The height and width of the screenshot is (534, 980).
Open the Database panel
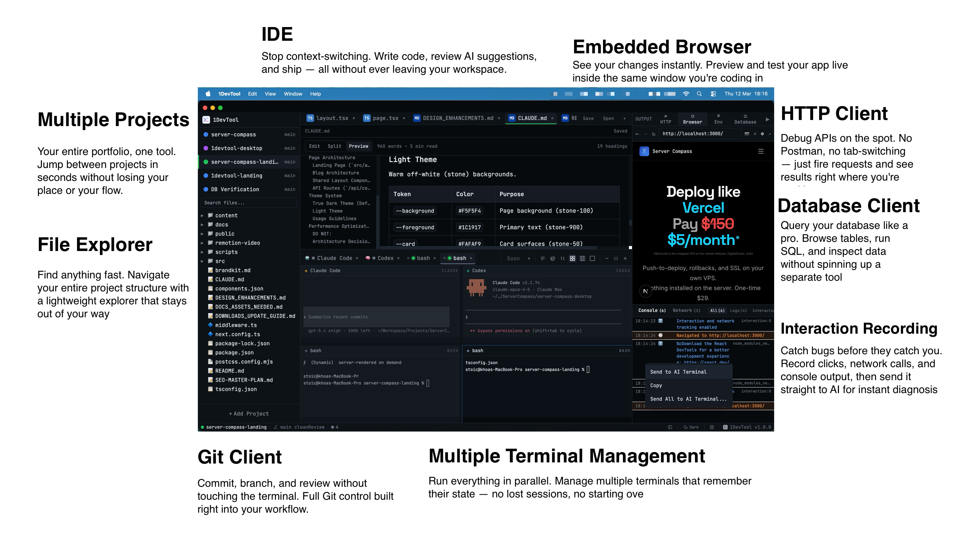tap(744, 119)
